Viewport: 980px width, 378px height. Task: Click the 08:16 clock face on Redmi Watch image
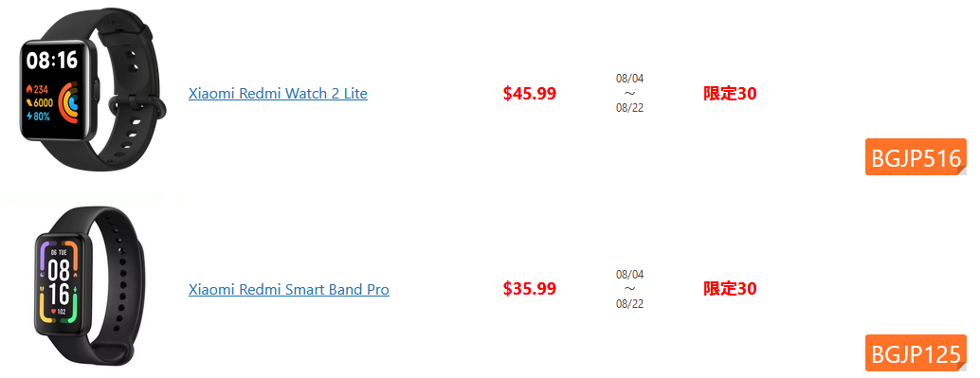tap(52, 61)
